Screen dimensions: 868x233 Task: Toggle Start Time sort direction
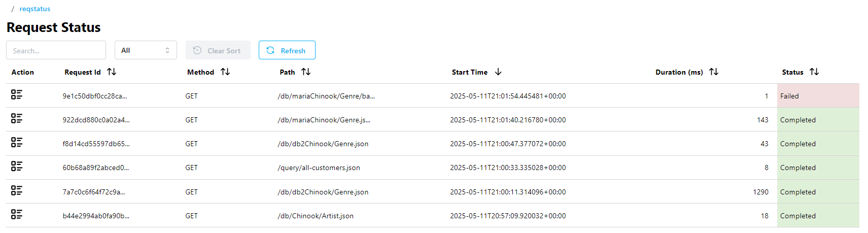click(x=498, y=72)
